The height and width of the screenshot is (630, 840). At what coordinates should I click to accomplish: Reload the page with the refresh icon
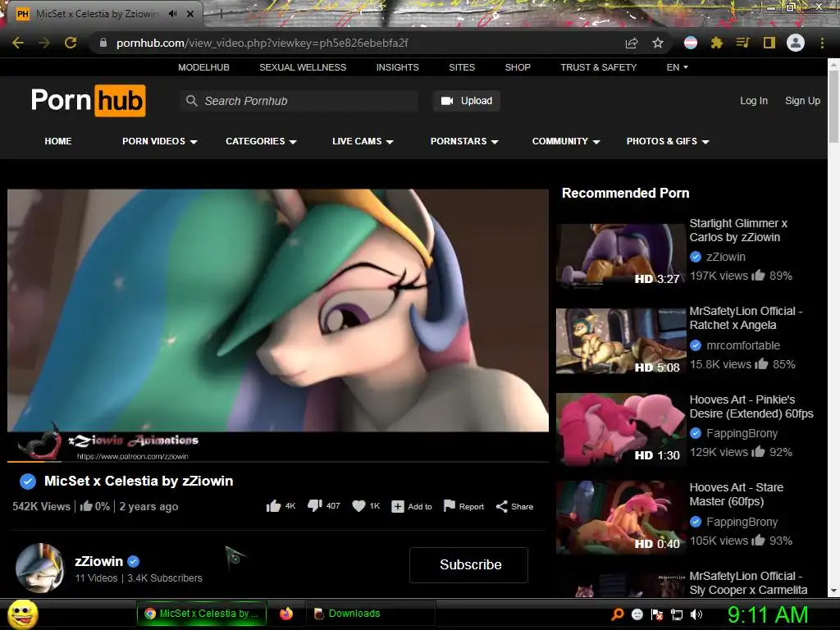pyautogui.click(x=71, y=43)
